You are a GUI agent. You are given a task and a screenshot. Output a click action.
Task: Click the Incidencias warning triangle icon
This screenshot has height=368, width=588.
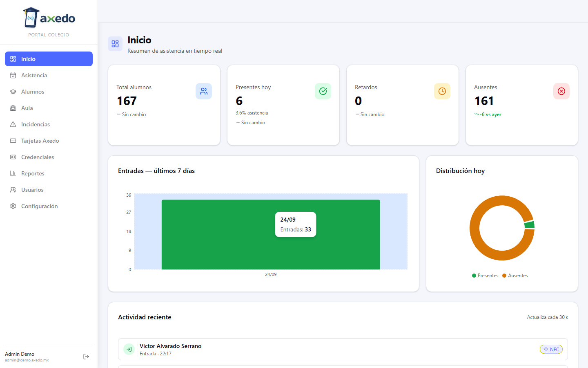pos(13,124)
